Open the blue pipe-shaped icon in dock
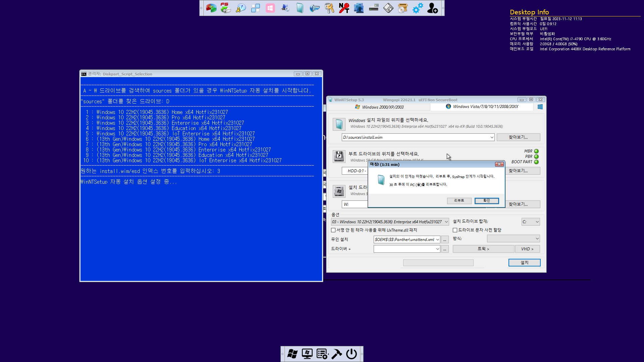This screenshot has width=644, height=362. click(315, 8)
